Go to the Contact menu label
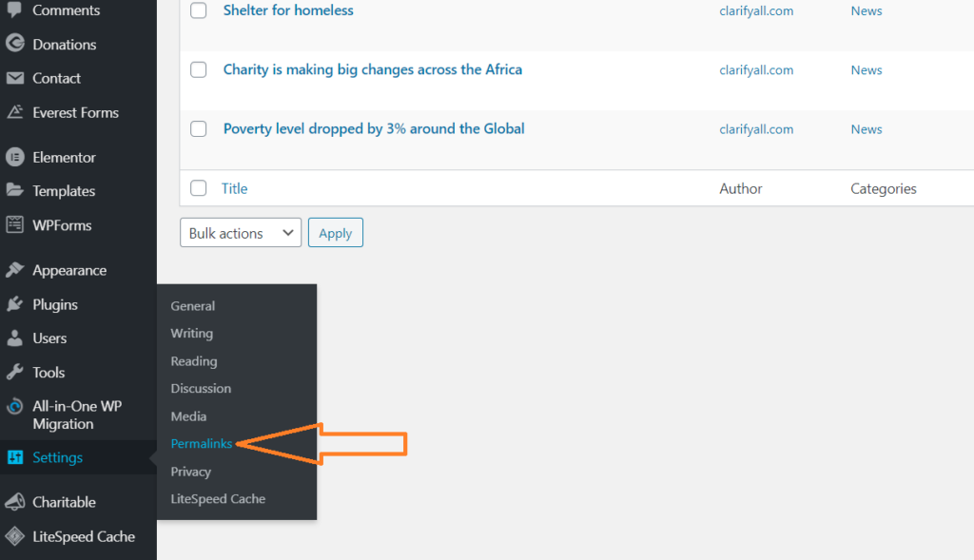Screen dimensions: 974x560 [56, 78]
